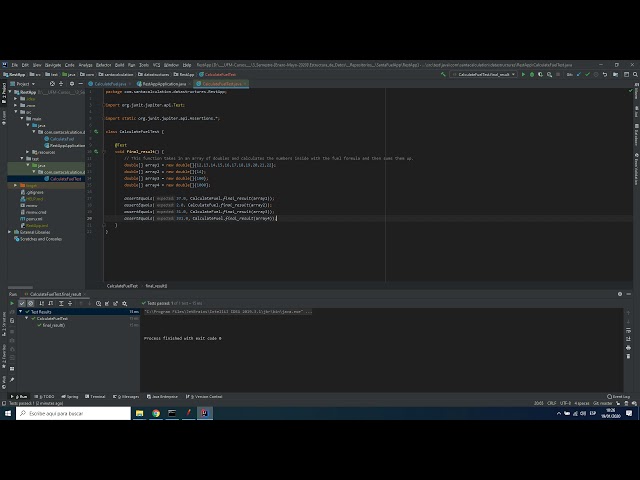The width and height of the screenshot is (640, 480).
Task: Open the Version Control tool window tab
Action: (x=204, y=396)
